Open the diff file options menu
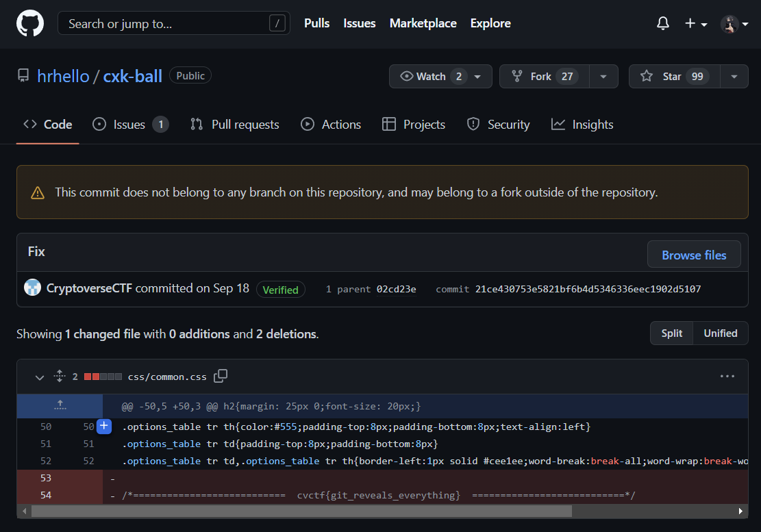 tap(727, 376)
